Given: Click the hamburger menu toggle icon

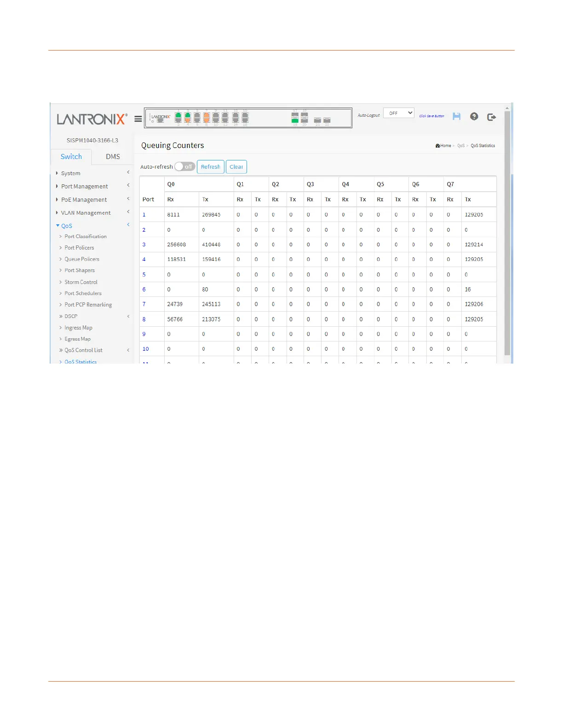Looking at the screenshot, I should pos(138,119).
